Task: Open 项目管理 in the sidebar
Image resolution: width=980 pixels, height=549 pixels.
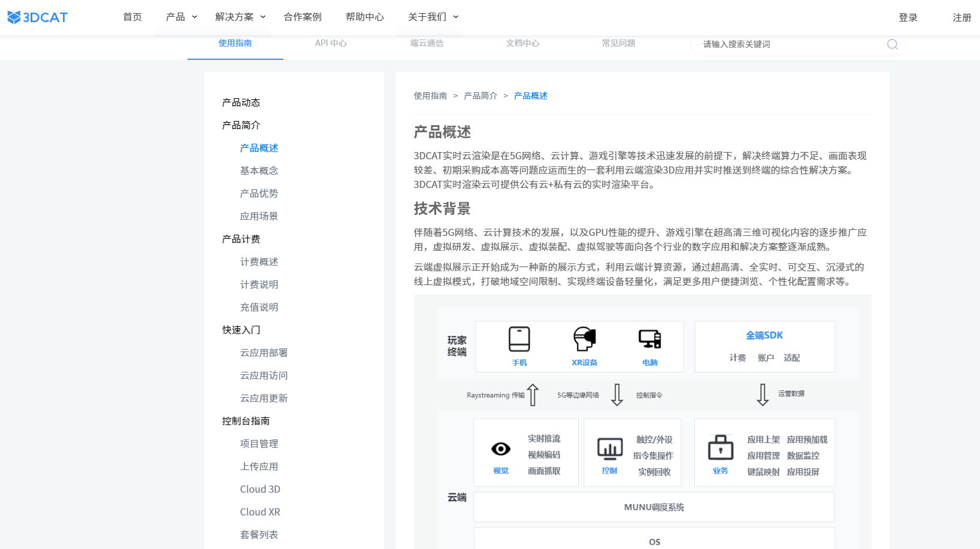Action: point(259,444)
